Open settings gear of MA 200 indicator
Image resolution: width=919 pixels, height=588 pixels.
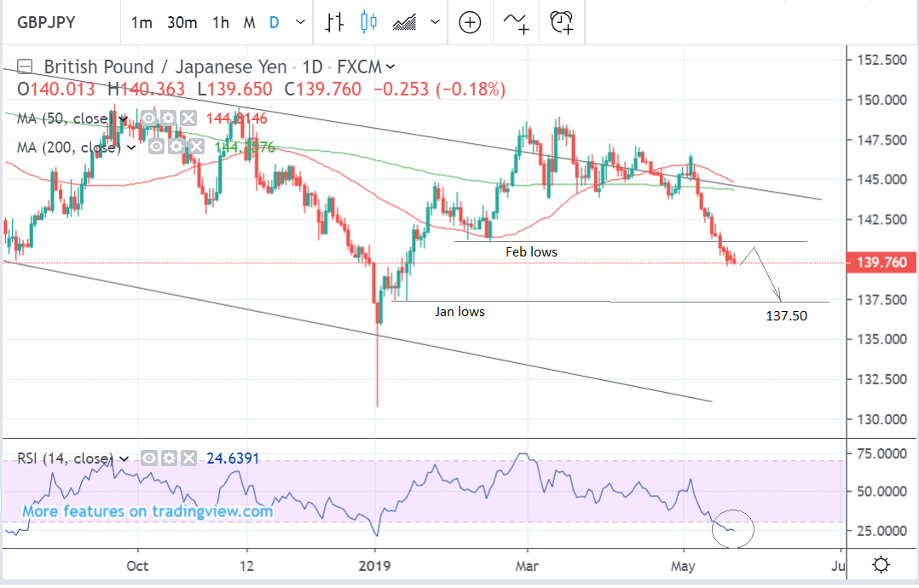(x=176, y=147)
